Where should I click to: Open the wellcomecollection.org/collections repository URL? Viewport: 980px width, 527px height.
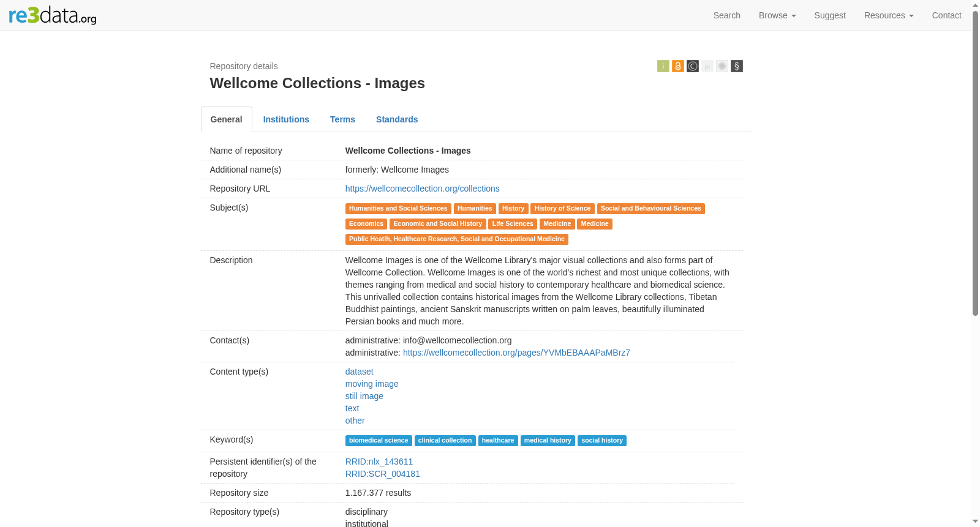click(423, 189)
